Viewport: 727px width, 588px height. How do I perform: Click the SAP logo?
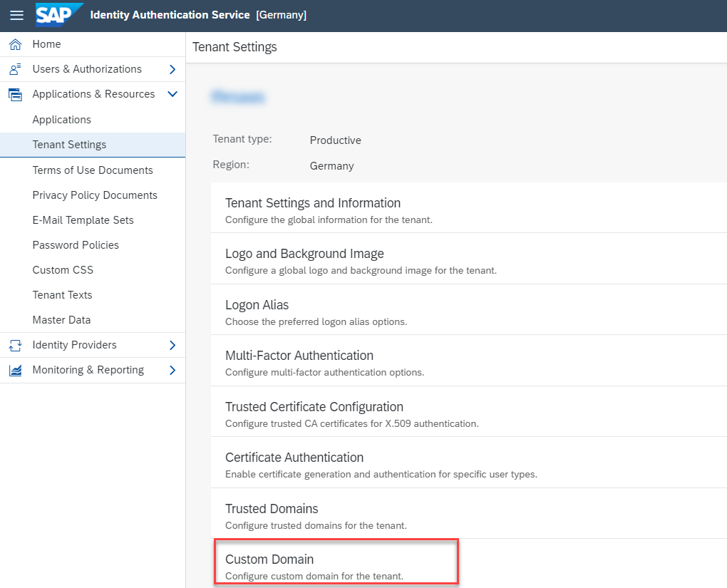click(59, 15)
